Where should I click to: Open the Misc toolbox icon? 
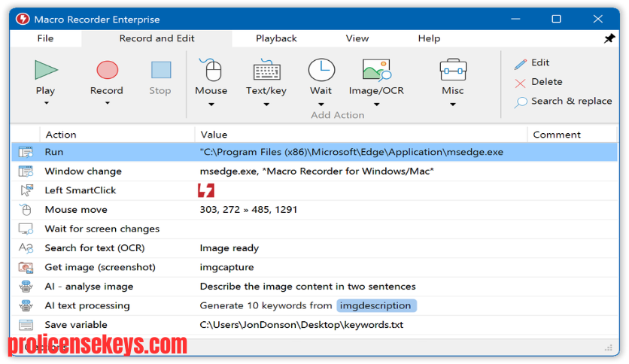[453, 70]
